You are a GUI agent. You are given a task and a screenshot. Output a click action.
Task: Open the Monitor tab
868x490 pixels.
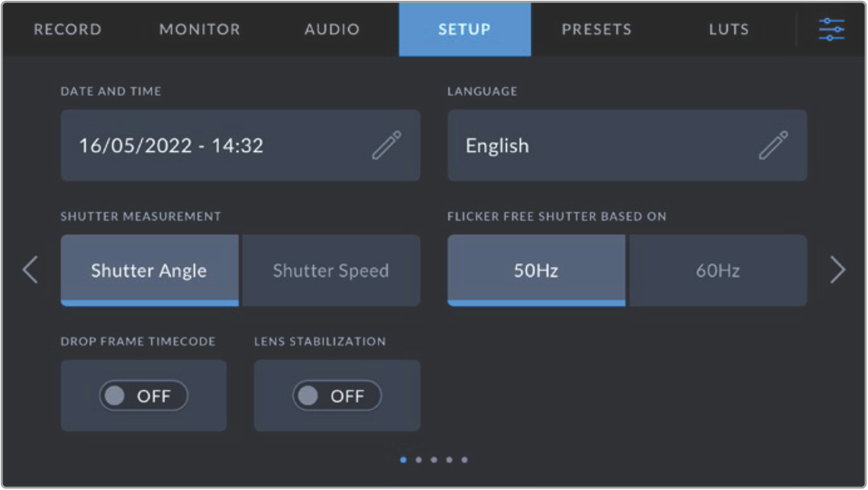[x=199, y=30]
